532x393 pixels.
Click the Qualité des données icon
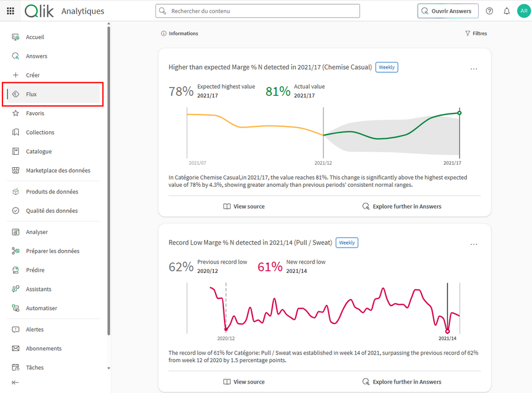point(15,210)
